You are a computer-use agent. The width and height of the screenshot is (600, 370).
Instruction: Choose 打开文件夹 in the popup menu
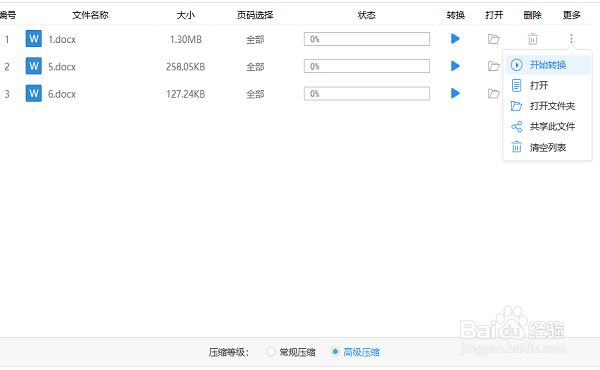(548, 106)
